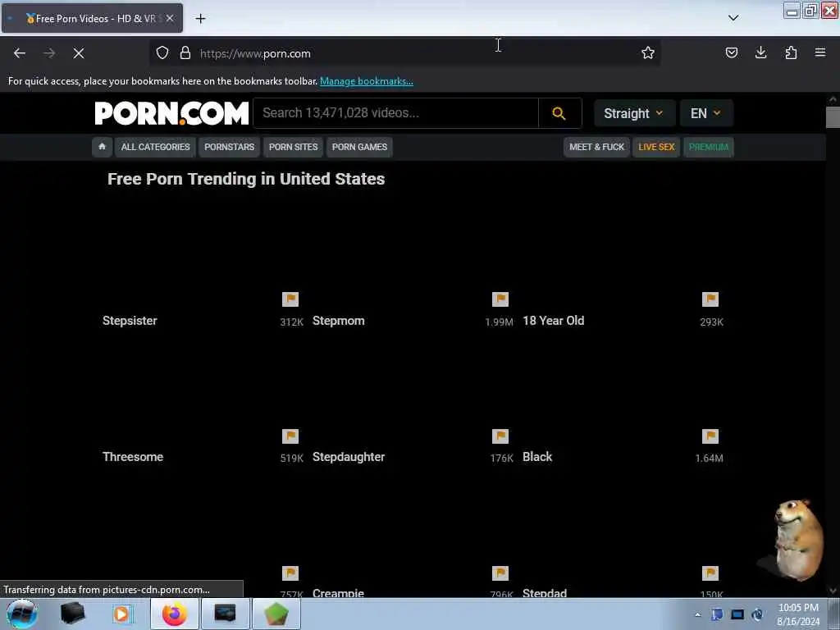Open the Straight orientation dropdown
Viewport: 840px width, 630px height.
[634, 113]
